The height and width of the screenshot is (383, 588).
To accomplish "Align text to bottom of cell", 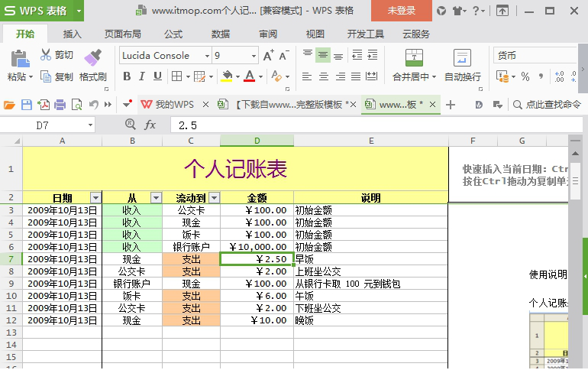I will tap(338, 57).
